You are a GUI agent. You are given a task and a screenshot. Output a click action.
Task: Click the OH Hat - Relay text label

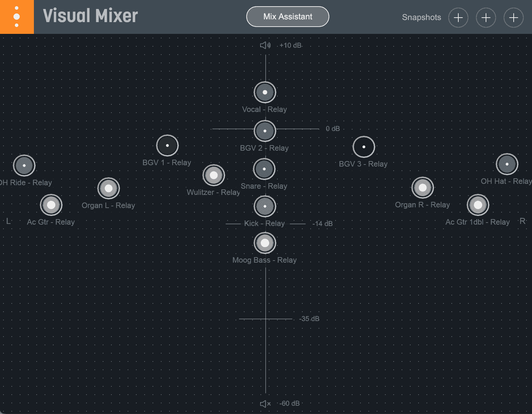point(506,181)
